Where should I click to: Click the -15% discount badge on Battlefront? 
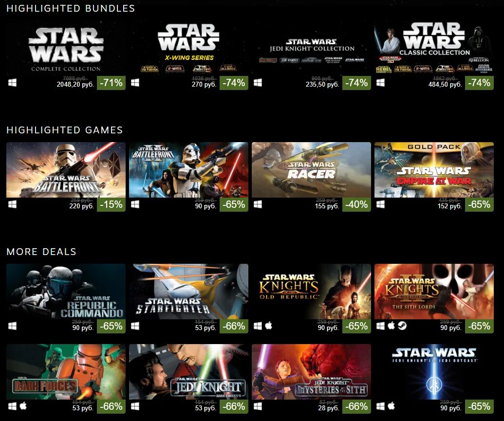coord(111,204)
